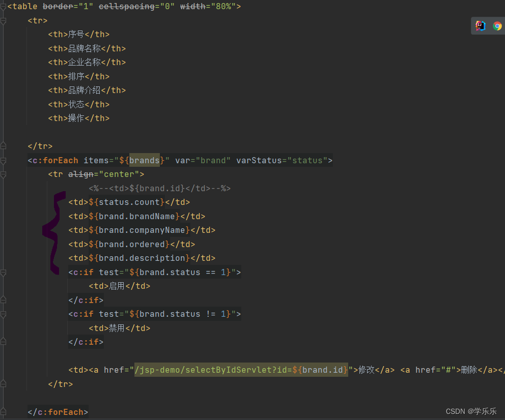The height and width of the screenshot is (420, 505).
Task: Click the <th>企业名称</th> line
Action: [x=87, y=62]
